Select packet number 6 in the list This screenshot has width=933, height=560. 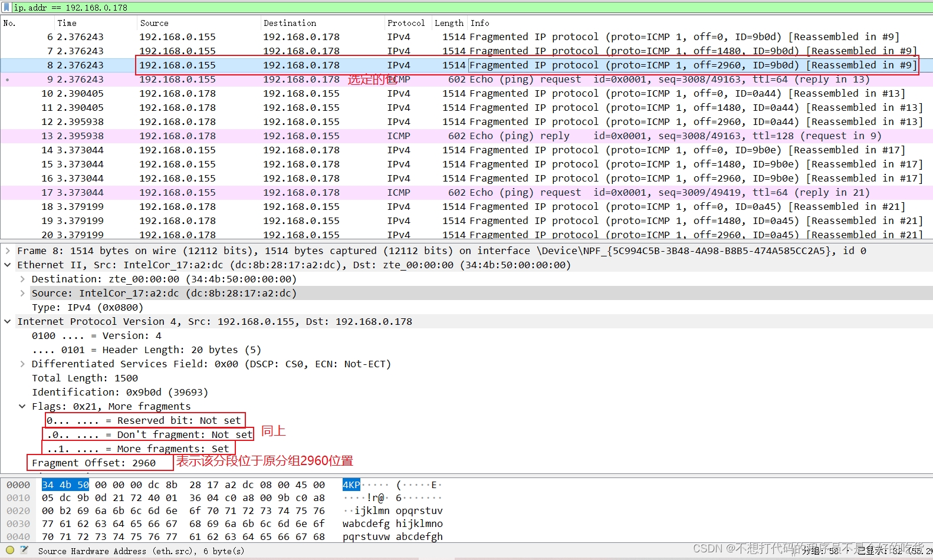[466, 37]
